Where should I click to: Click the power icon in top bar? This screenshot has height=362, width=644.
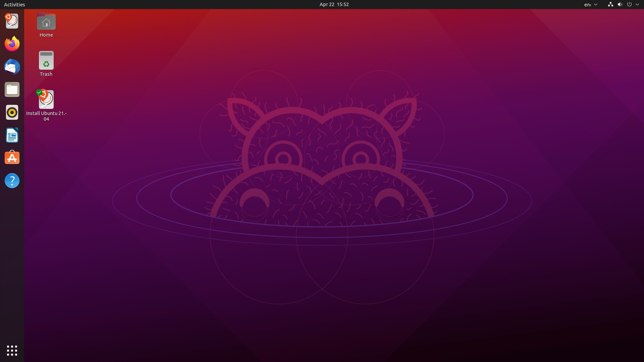point(629,4)
